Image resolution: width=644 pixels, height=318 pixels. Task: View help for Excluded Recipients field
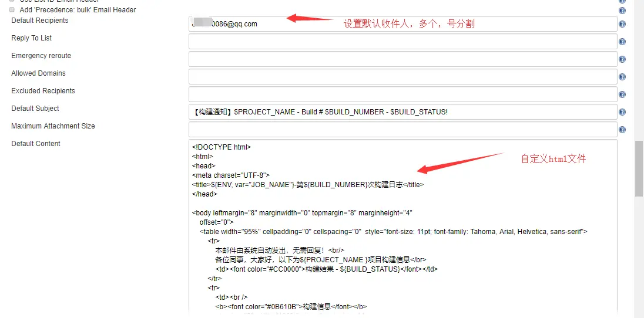coord(622,95)
